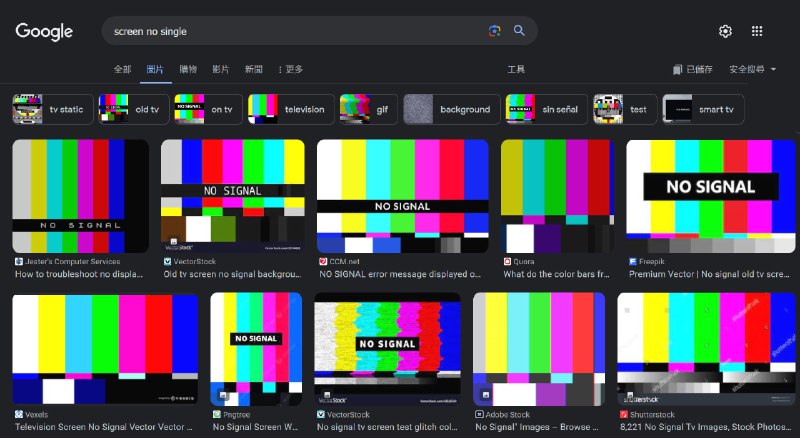Click the Shutterstock favicon under the result
Screen dimensions: 800x438
point(623,414)
